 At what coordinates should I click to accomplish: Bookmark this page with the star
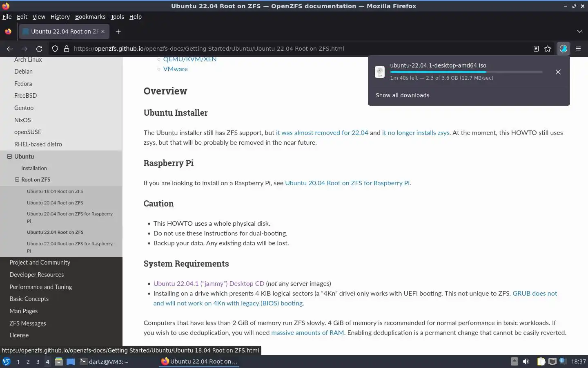[x=548, y=49]
